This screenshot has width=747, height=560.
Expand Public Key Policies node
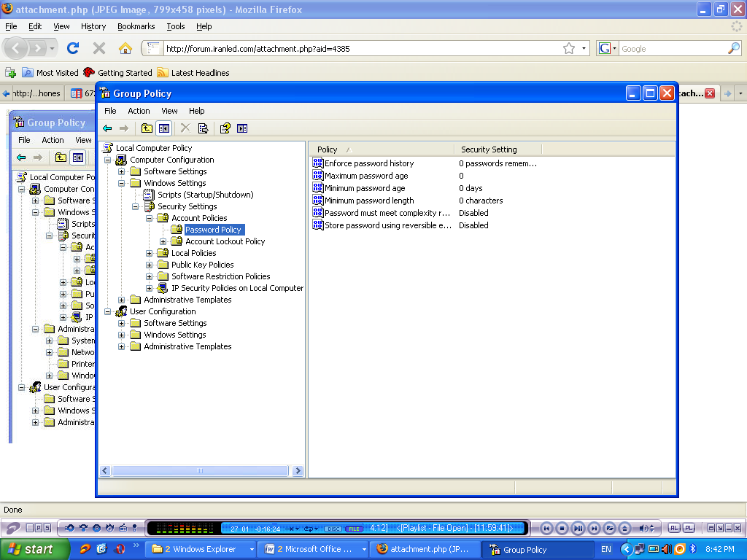(149, 265)
